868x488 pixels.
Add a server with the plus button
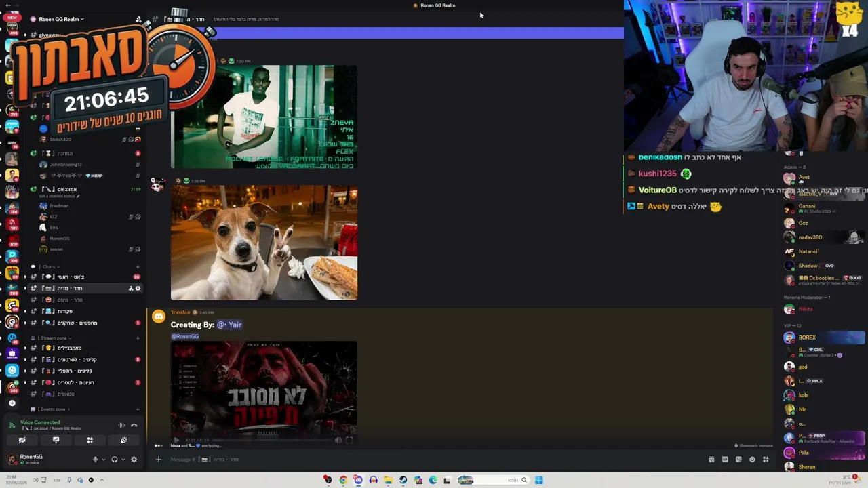pos(12,403)
